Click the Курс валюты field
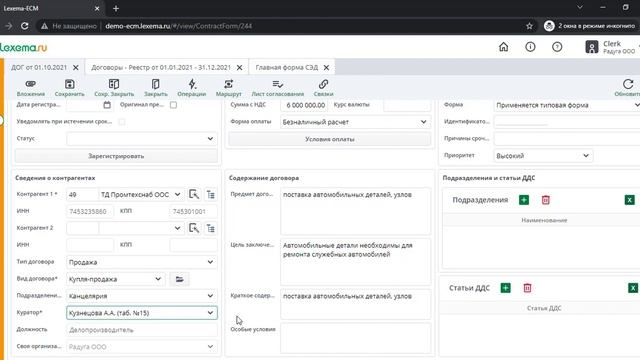This screenshot has width=640, height=360. [x=407, y=105]
